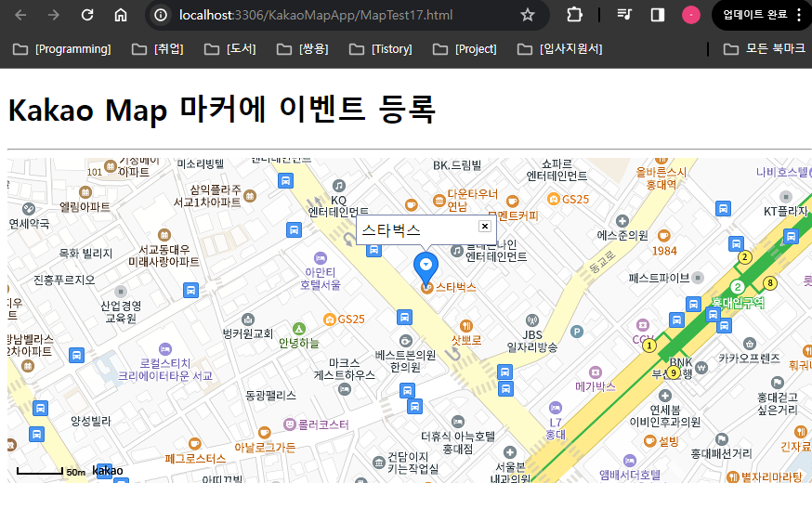Open the [Project] bookmark folder

[465, 49]
